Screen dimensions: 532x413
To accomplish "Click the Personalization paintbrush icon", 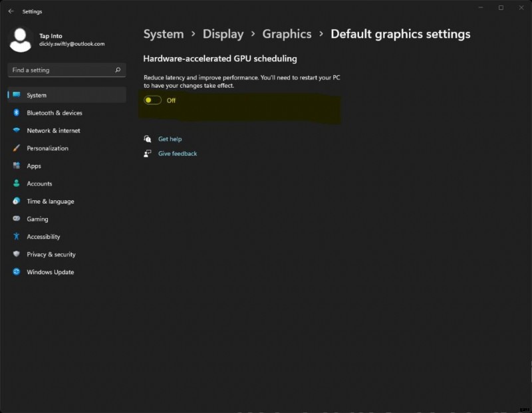I will (x=16, y=148).
